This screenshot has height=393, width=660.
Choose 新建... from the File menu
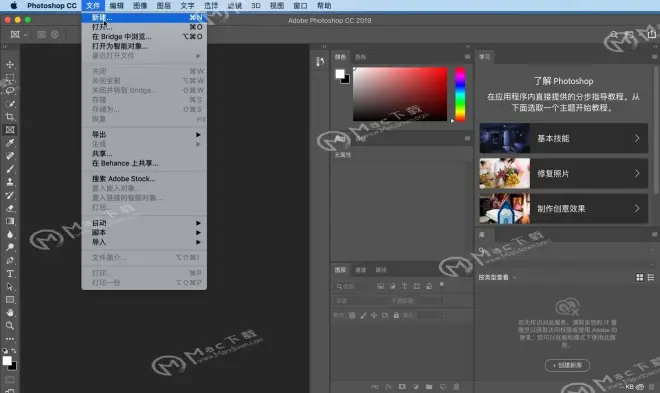pos(144,18)
